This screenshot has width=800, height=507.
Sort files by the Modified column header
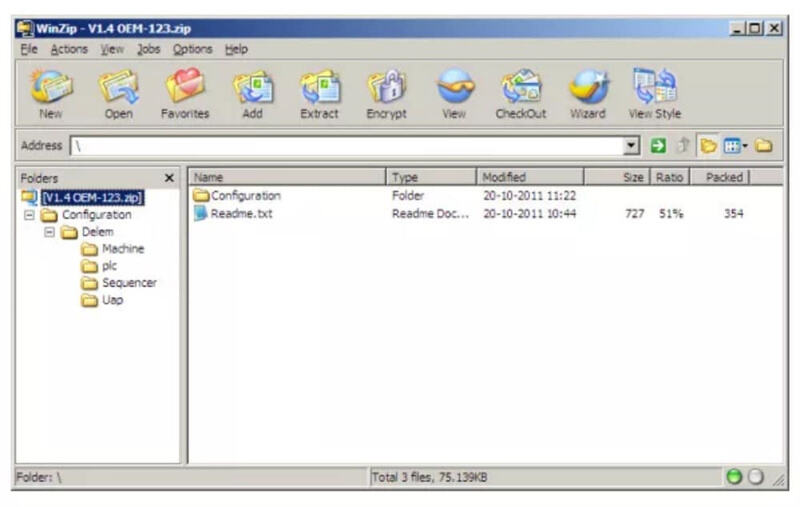tap(530, 177)
